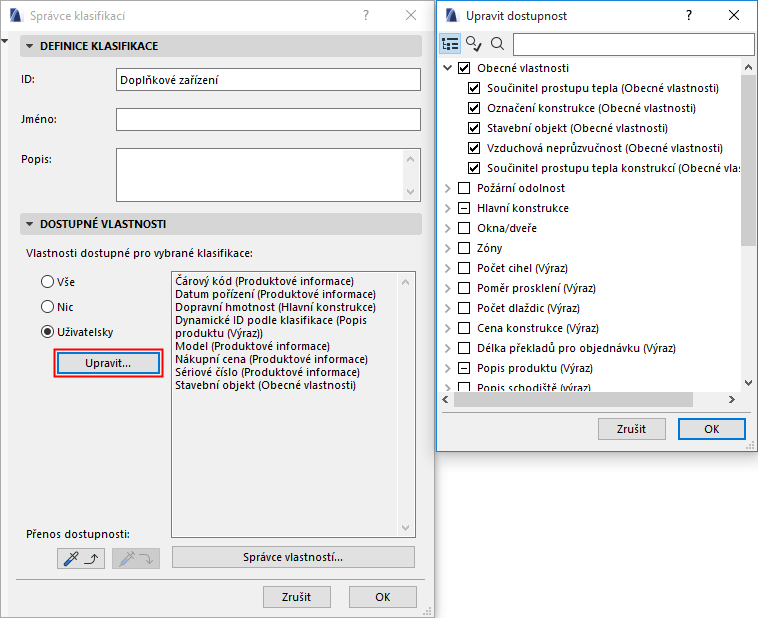Pick up availability with the eyedropper button
Image resolution: width=758 pixels, height=618 pixels.
[x=81, y=559]
